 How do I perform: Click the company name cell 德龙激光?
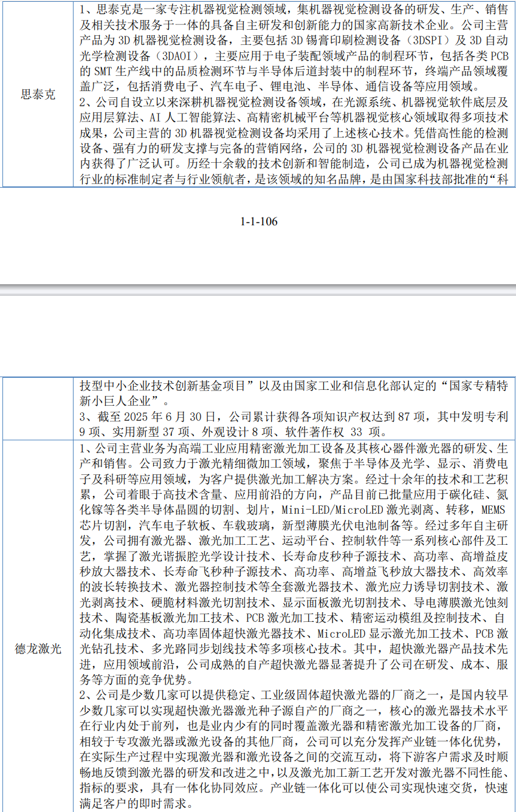point(38,649)
